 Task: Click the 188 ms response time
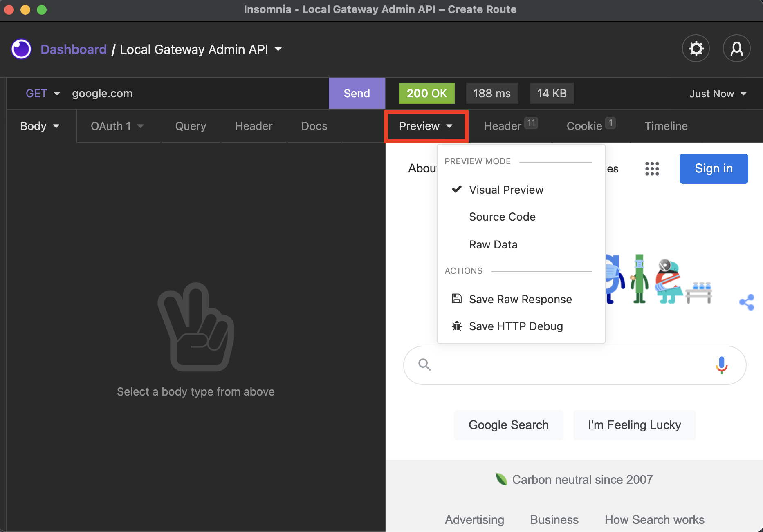(492, 93)
